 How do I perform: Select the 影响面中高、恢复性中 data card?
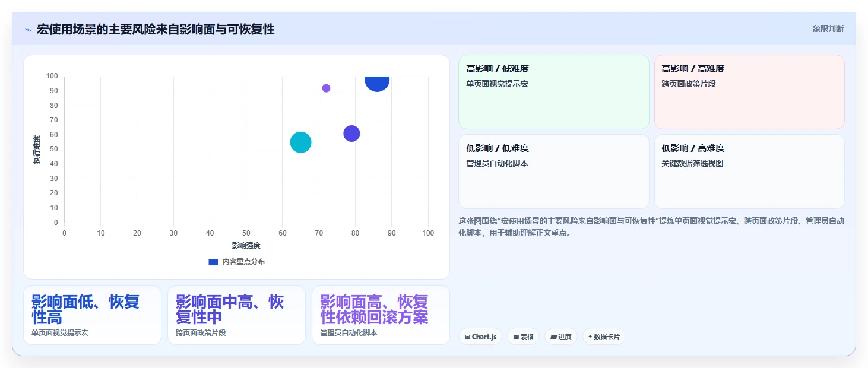(236, 315)
